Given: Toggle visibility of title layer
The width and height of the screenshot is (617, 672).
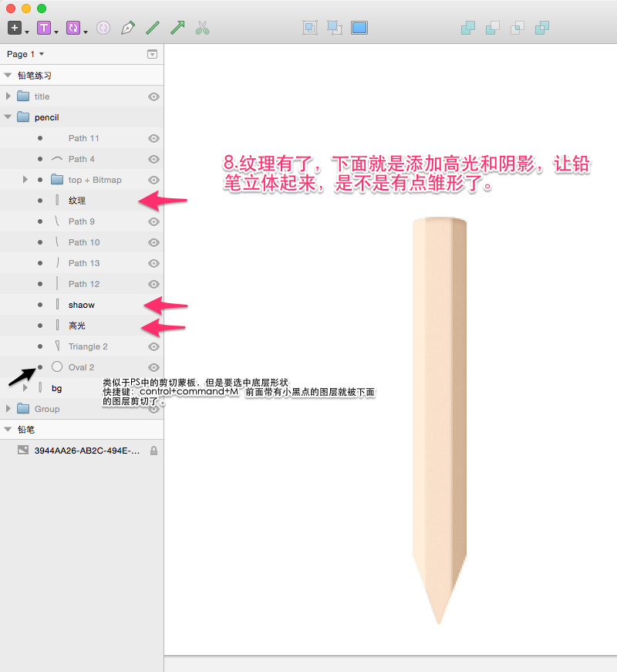Looking at the screenshot, I should [153, 97].
